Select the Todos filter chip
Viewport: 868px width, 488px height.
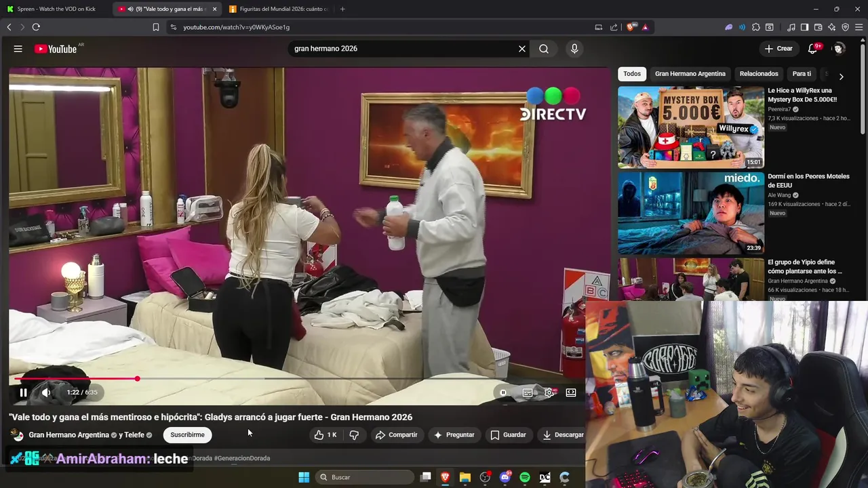tap(632, 74)
